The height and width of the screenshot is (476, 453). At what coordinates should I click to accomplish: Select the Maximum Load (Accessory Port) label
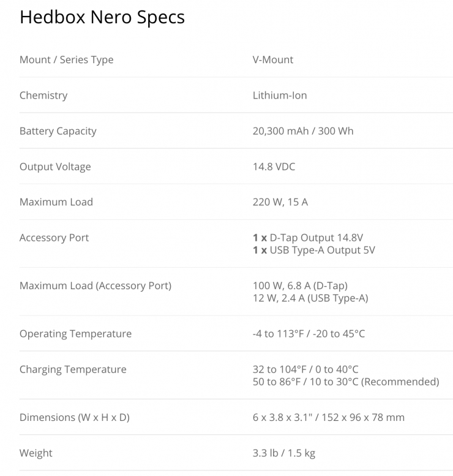95,286
